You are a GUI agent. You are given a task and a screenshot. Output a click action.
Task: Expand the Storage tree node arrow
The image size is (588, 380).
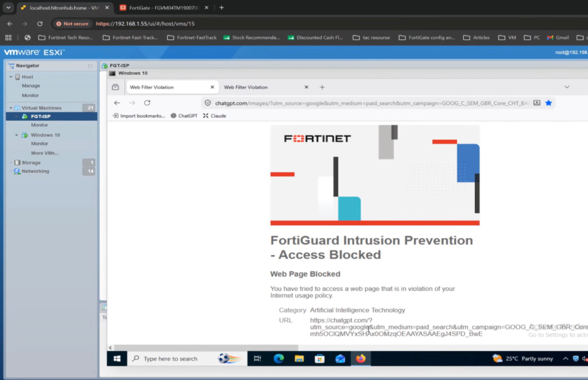pos(11,162)
